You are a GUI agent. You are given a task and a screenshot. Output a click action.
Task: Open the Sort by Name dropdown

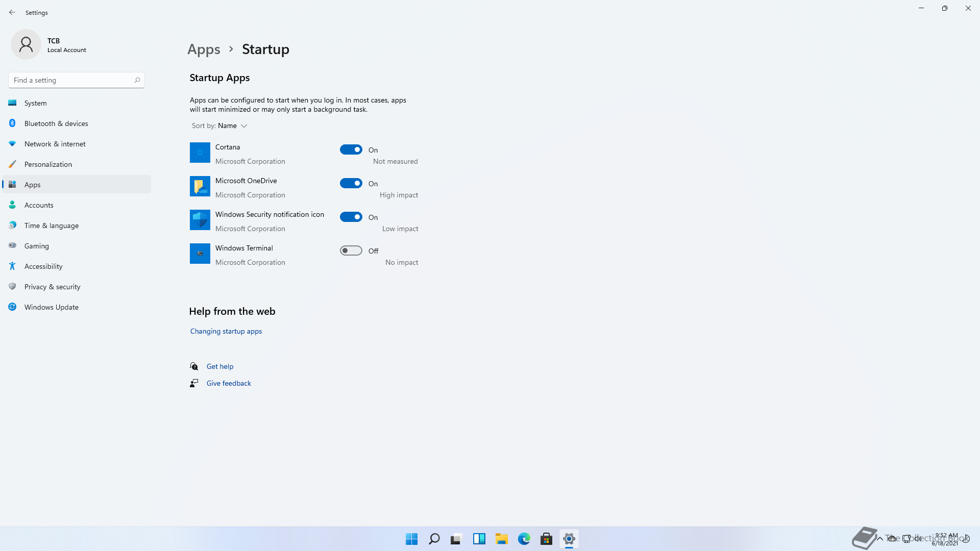click(x=219, y=126)
